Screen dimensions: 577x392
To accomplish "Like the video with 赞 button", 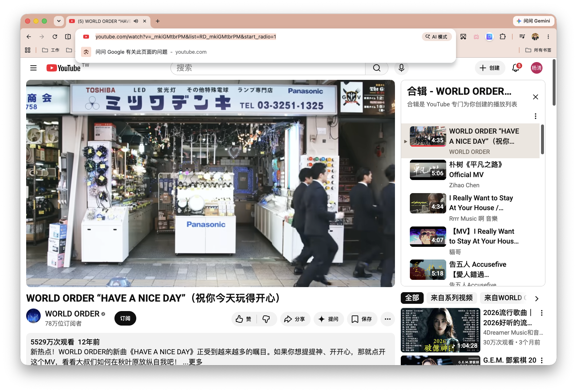I will pyautogui.click(x=244, y=319).
